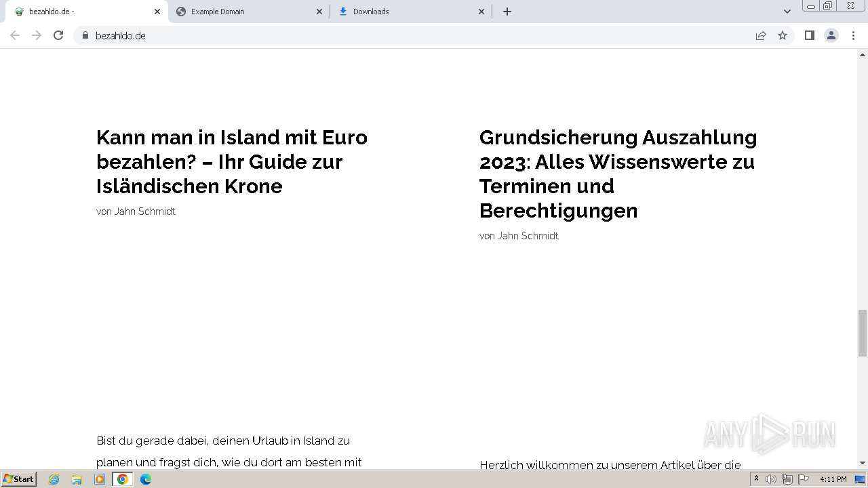Open a new tab
The image size is (868, 488).
[x=507, y=12]
